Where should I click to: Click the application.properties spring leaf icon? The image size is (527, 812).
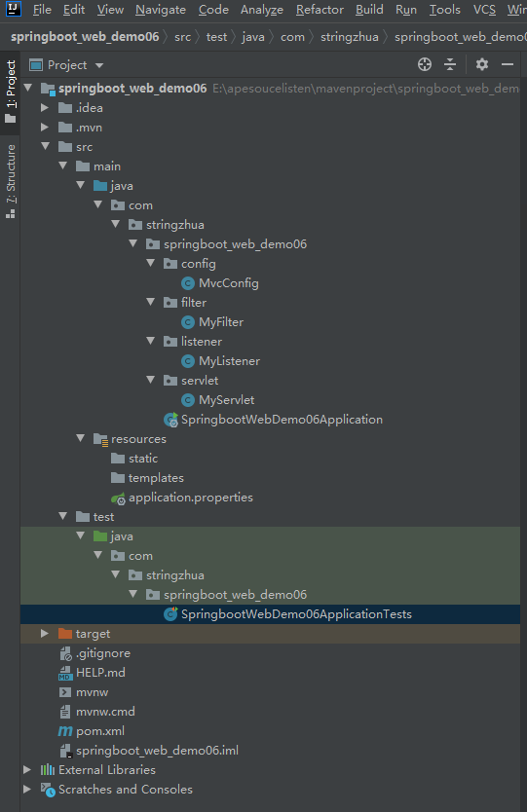tap(118, 498)
